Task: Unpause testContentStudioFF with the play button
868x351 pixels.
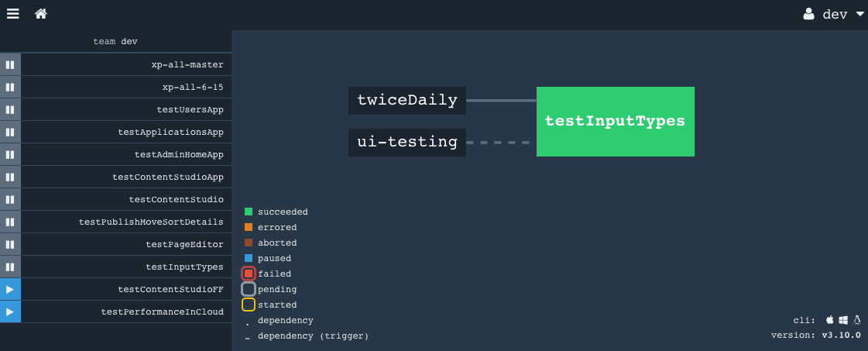Action: coord(10,289)
